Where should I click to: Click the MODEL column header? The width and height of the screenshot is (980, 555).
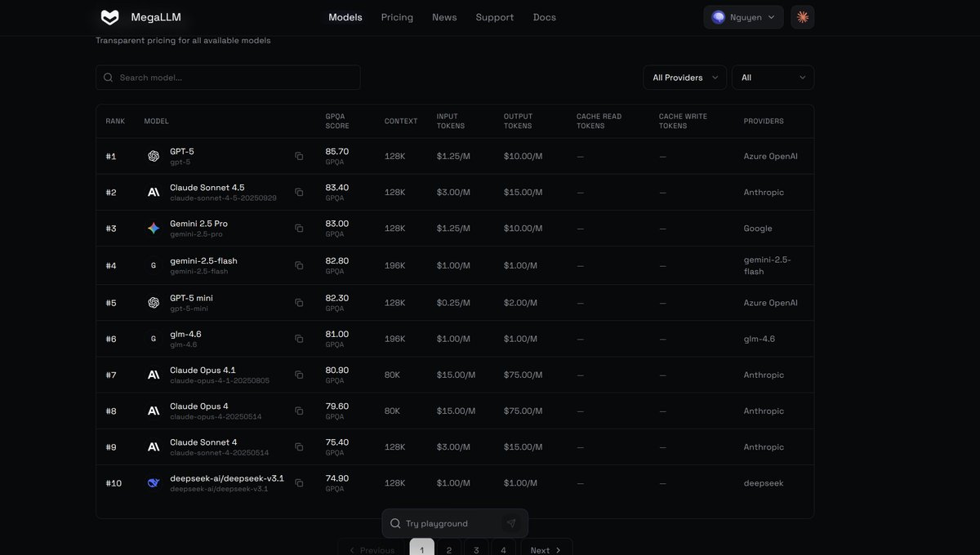[x=156, y=121]
